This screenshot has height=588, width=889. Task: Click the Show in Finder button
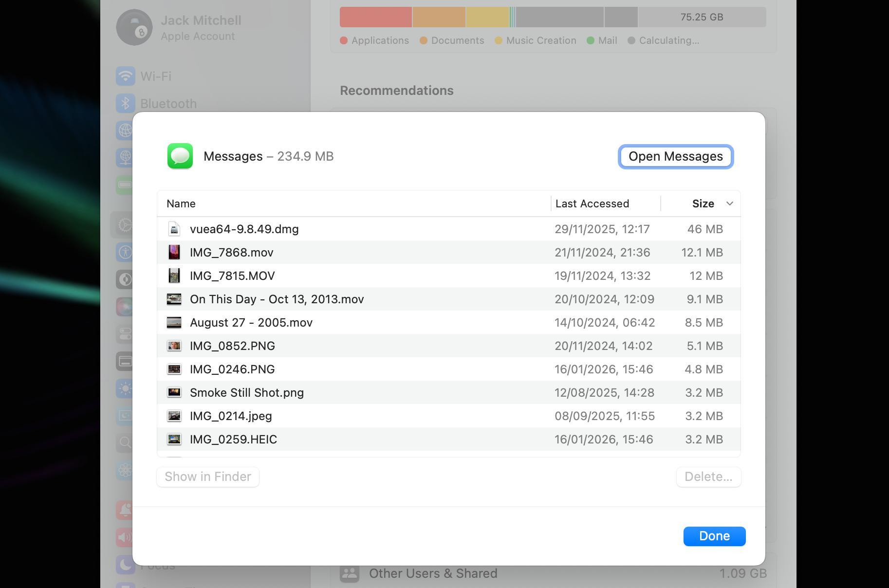click(x=208, y=477)
